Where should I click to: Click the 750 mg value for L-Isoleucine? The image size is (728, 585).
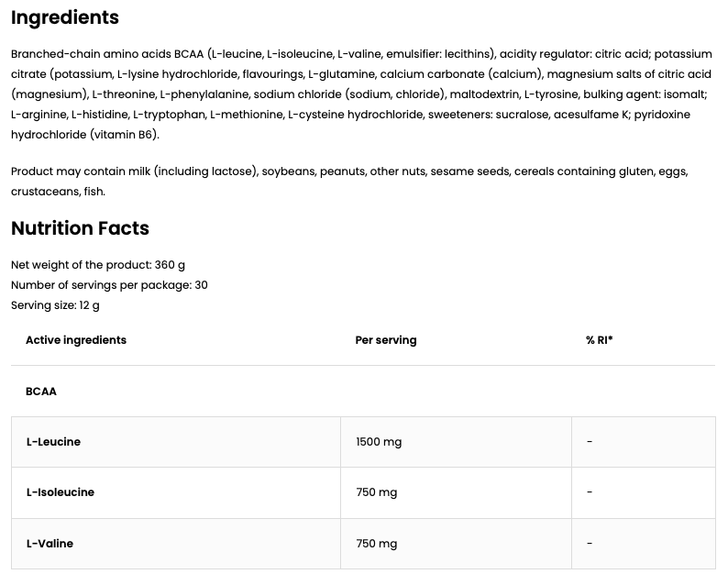pyautogui.click(x=376, y=492)
